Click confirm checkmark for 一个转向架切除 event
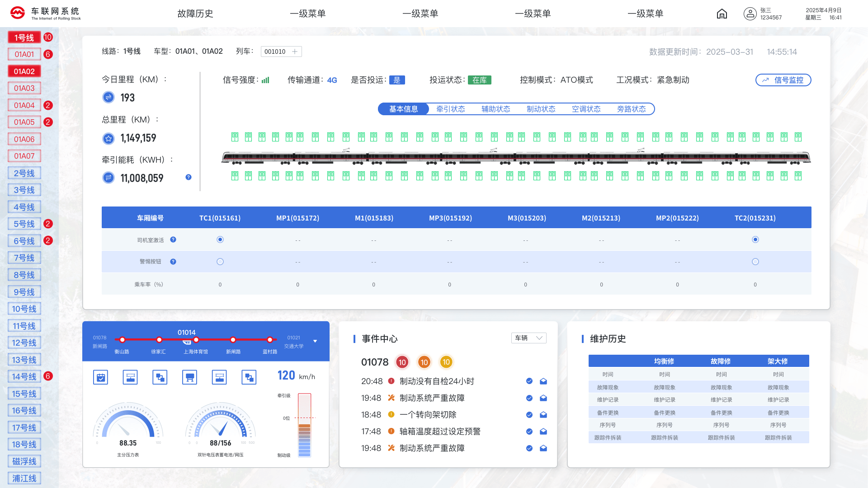This screenshot has height=488, width=868. [x=529, y=415]
